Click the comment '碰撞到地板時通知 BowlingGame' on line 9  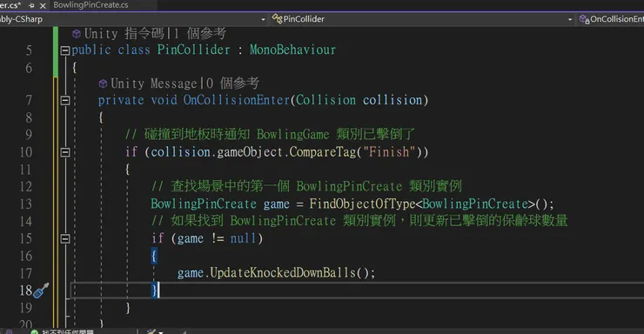237,134
